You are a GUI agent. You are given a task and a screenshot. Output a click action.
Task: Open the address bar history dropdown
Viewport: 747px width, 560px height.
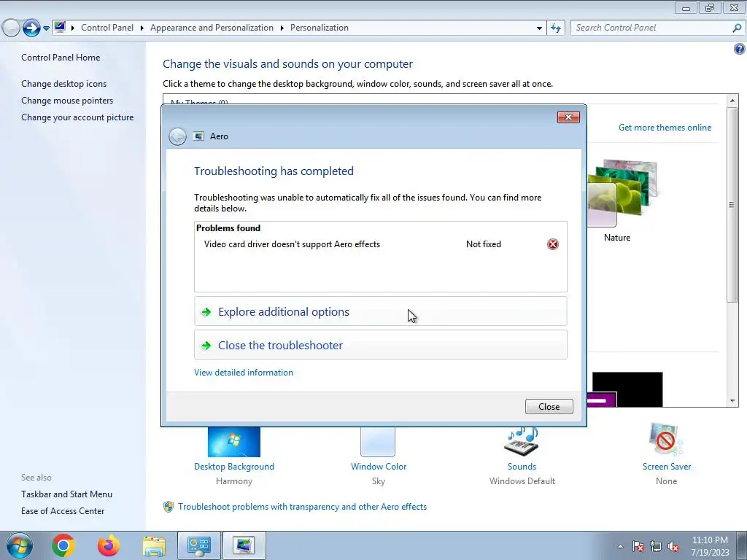click(539, 28)
